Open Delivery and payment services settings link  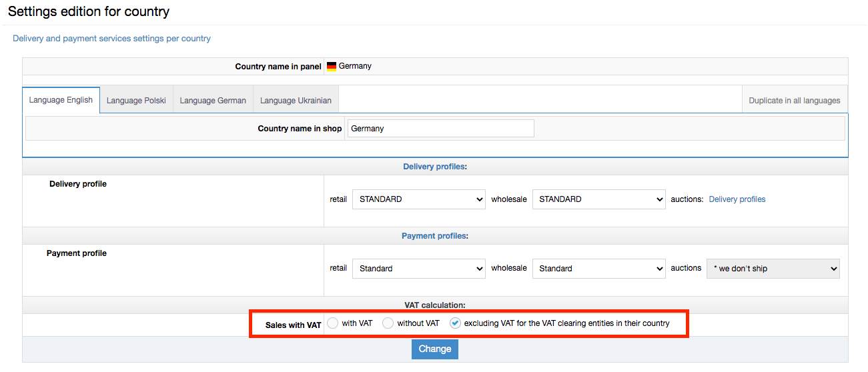click(x=111, y=39)
